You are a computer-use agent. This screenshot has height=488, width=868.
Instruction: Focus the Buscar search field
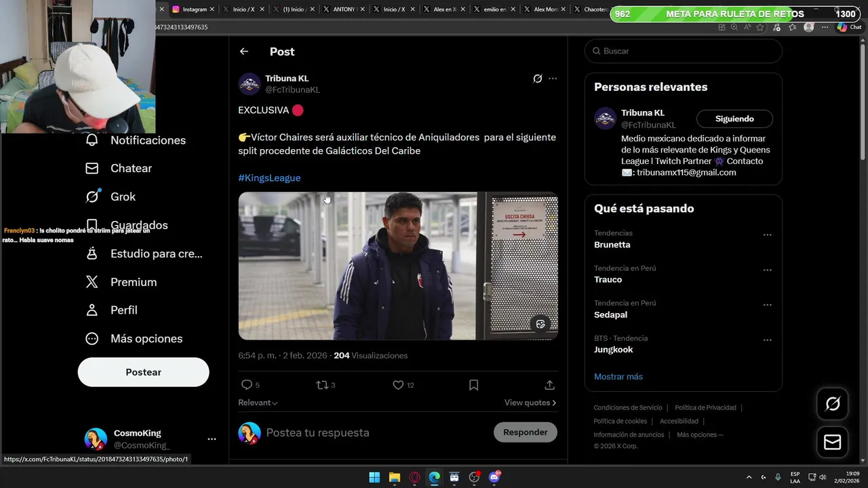[683, 51]
